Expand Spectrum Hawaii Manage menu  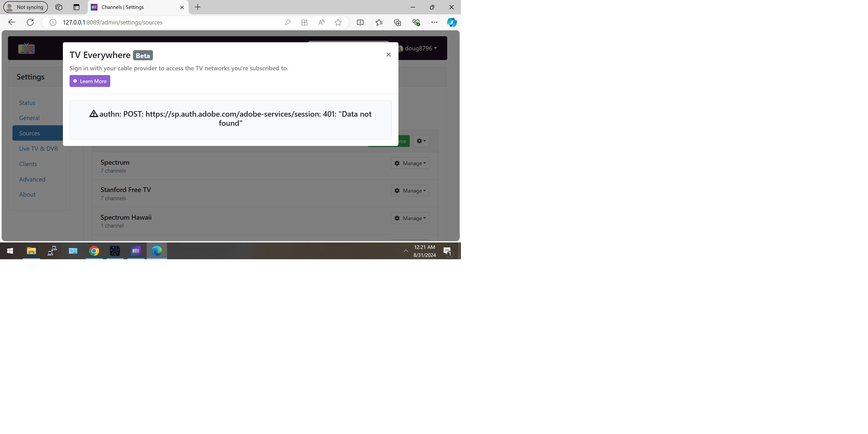pyautogui.click(x=410, y=218)
